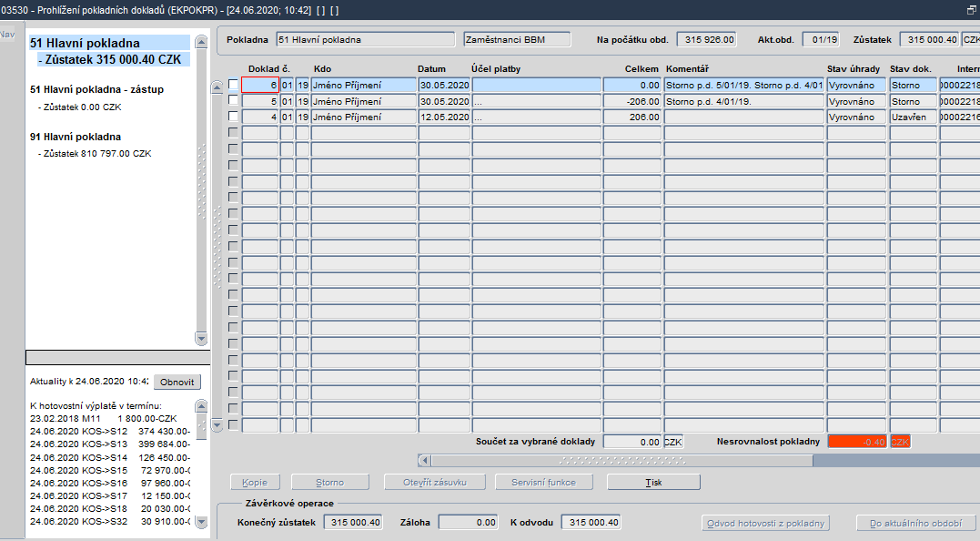The height and width of the screenshot is (541, 980).
Task: Tick the checkbox for document row 5
Action: pyautogui.click(x=233, y=100)
